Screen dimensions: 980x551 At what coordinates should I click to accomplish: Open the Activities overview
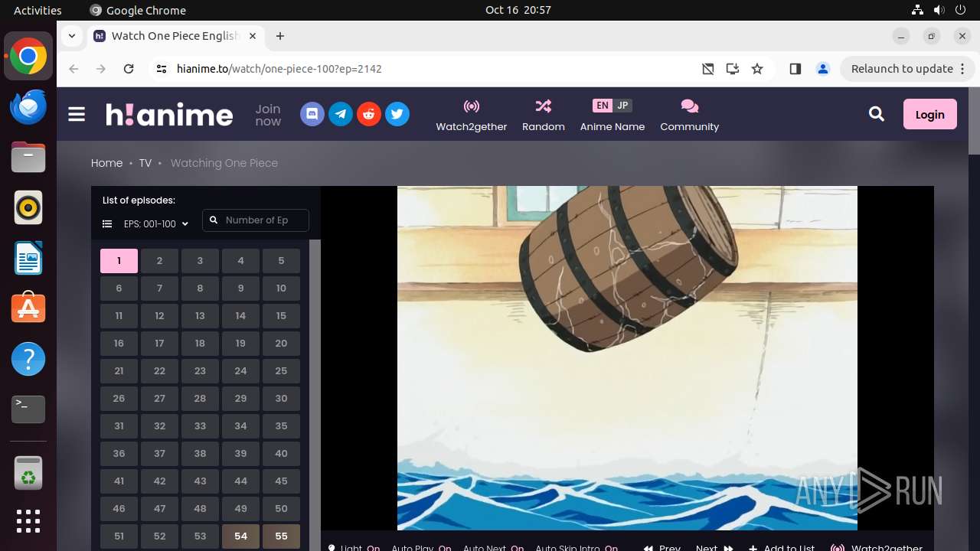38,10
